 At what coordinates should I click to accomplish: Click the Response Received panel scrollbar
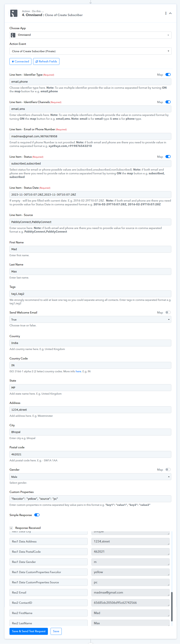[172, 607]
